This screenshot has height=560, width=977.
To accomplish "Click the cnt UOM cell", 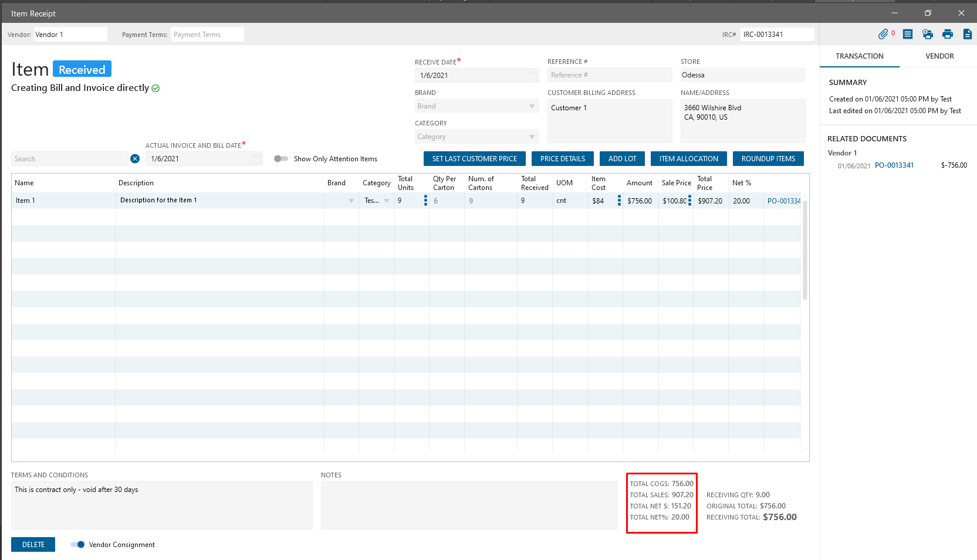I will point(570,201).
